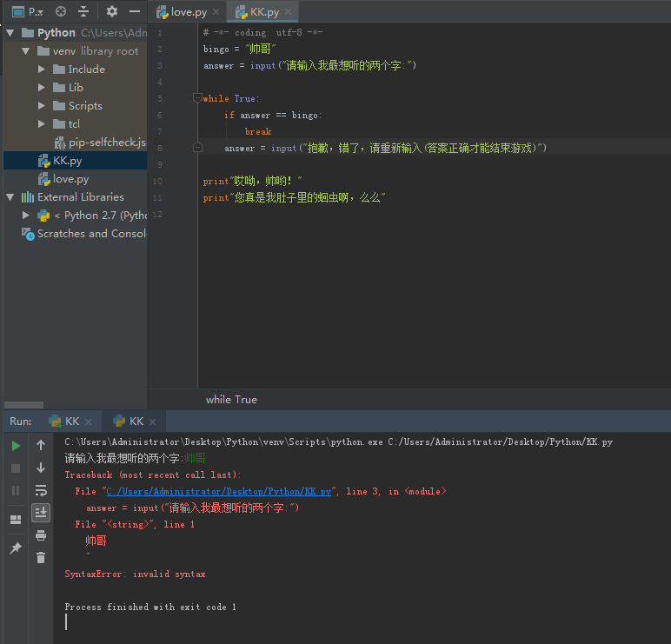Expand the Include folder
671x644 pixels.
click(x=41, y=69)
